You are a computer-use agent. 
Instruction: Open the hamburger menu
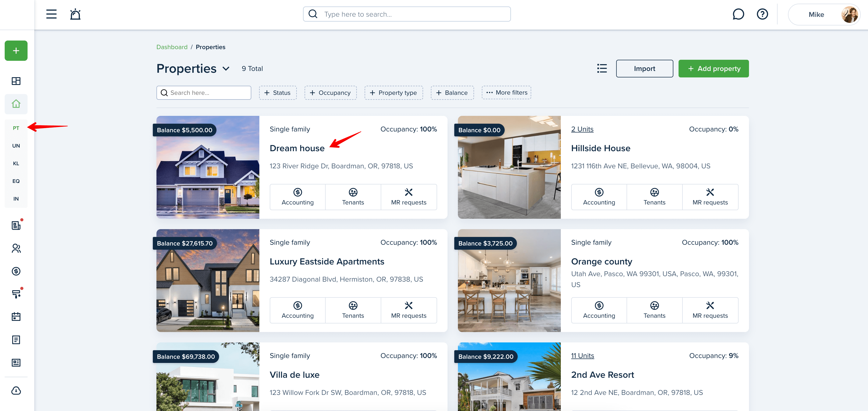pos(51,14)
